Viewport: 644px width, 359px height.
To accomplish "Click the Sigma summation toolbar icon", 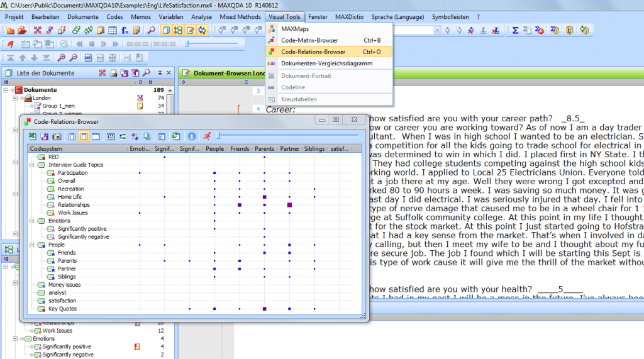I will 515,30.
